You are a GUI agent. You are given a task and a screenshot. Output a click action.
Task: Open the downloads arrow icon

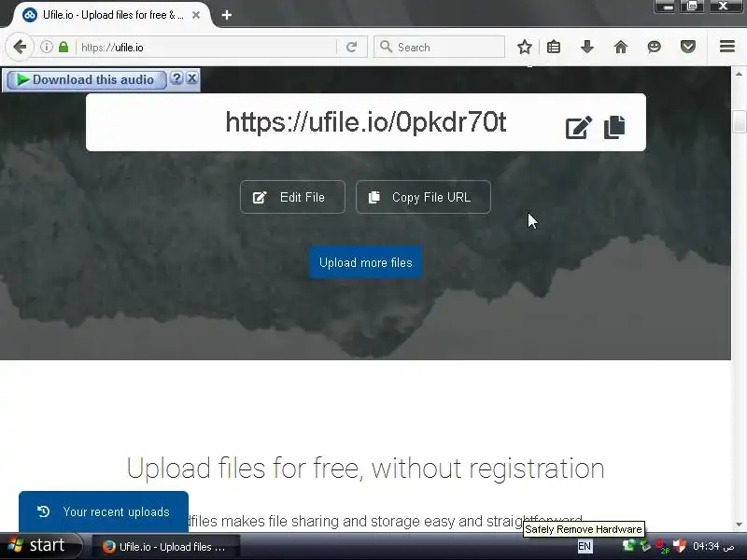tap(587, 48)
